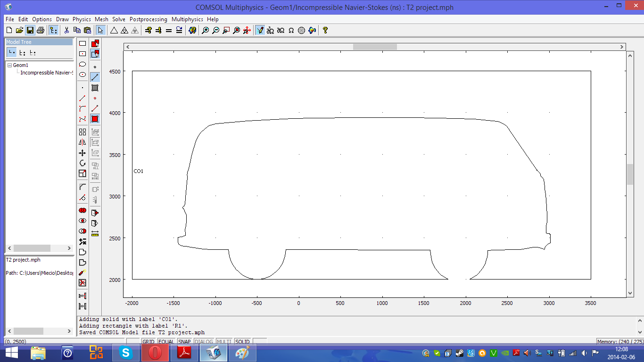Select Incompressible Navier-Stokes tree item
This screenshot has height=362, width=644.
47,73
